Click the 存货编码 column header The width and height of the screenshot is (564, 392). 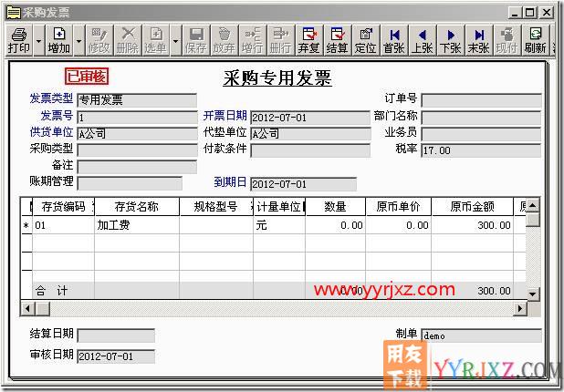pyautogui.click(x=63, y=207)
